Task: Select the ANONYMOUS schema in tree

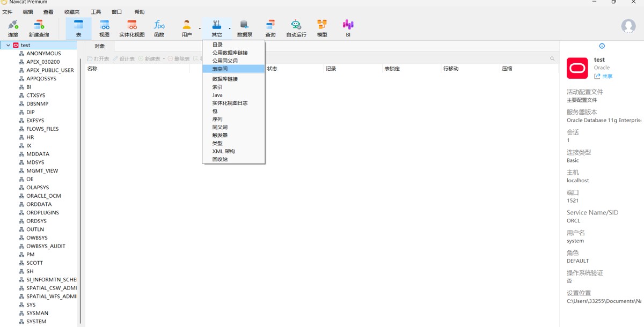Action: [x=43, y=54]
